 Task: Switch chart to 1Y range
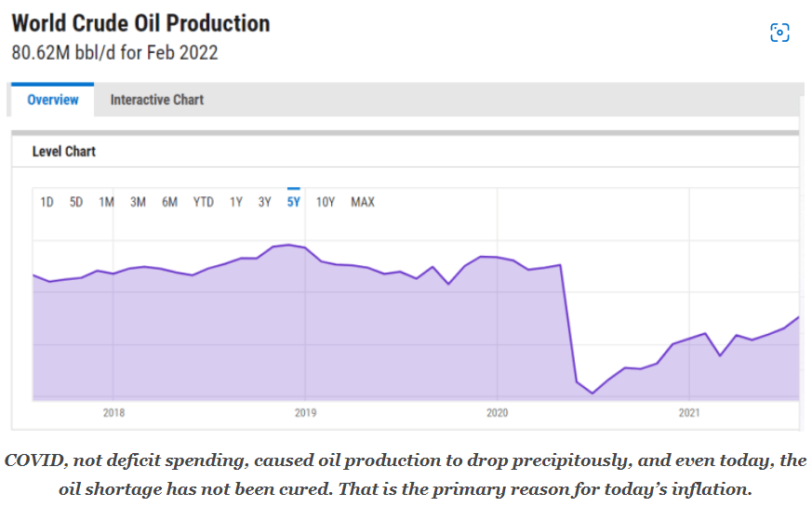coord(236,202)
